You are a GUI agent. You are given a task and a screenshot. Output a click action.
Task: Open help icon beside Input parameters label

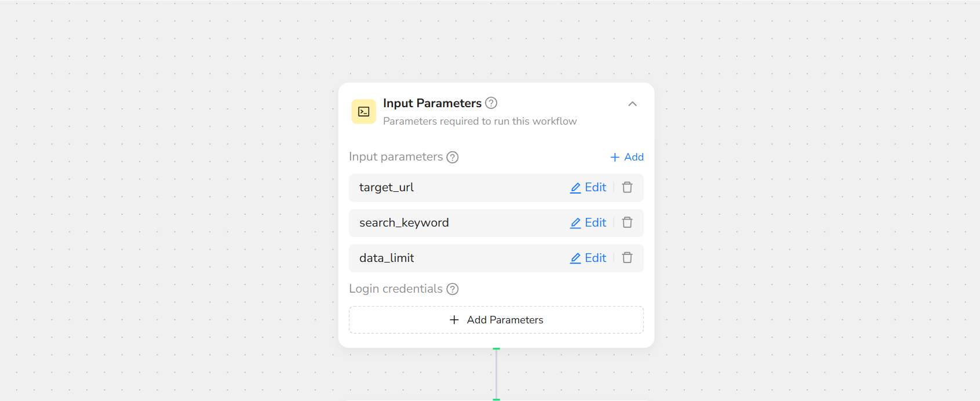pos(453,157)
